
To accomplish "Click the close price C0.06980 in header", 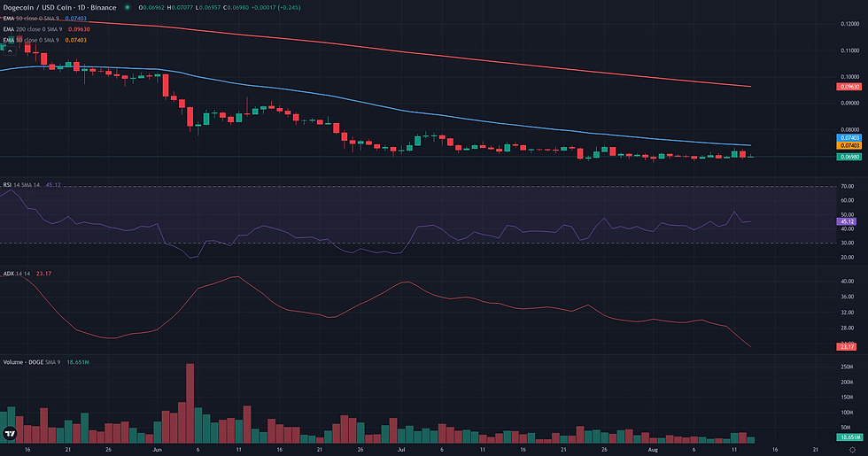I will (x=236, y=8).
